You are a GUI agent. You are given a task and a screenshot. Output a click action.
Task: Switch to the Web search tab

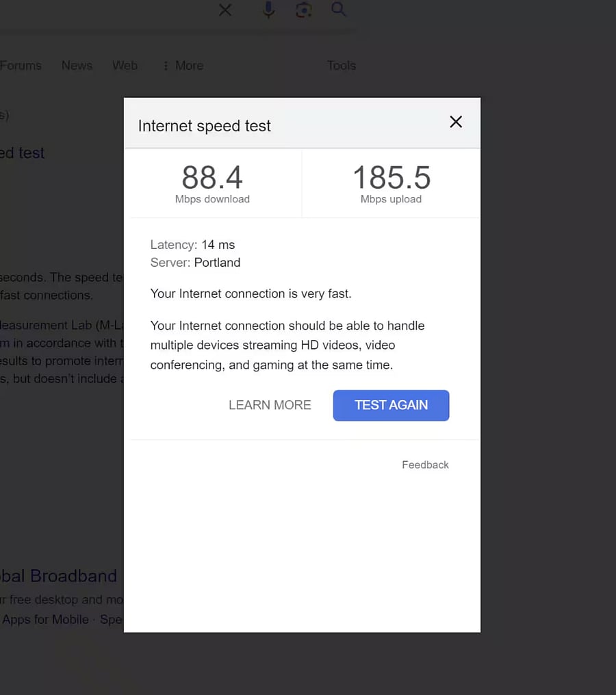point(125,66)
